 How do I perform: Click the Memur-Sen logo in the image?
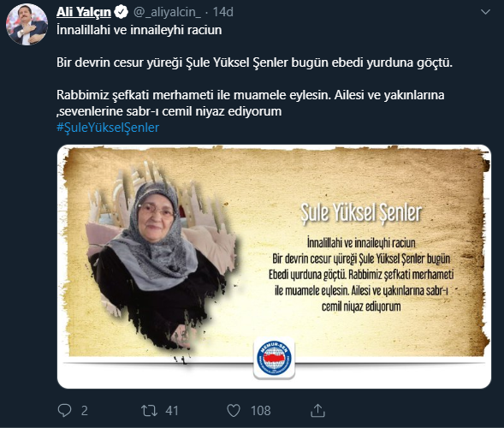click(x=274, y=358)
